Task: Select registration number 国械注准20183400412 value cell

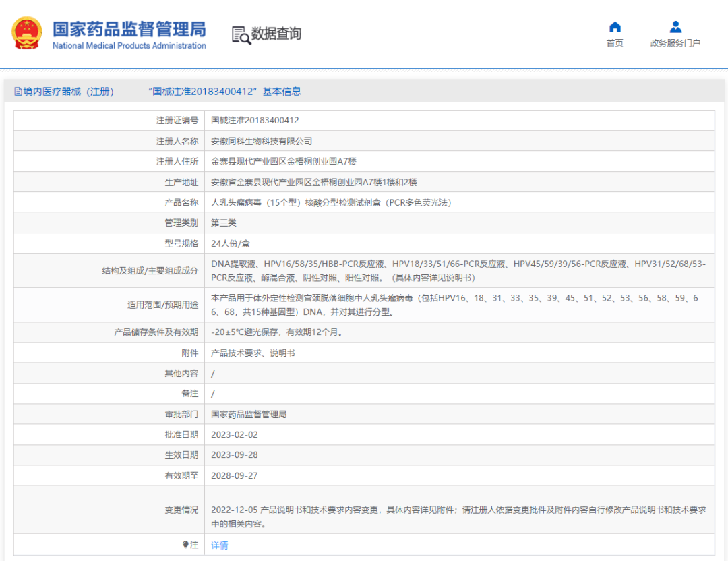Action: point(255,121)
